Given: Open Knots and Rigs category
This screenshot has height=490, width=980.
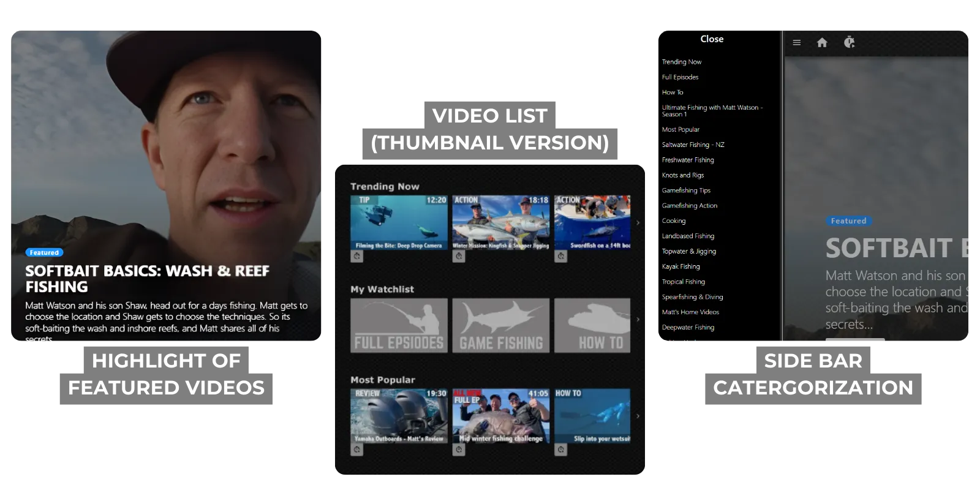Looking at the screenshot, I should pyautogui.click(x=682, y=175).
